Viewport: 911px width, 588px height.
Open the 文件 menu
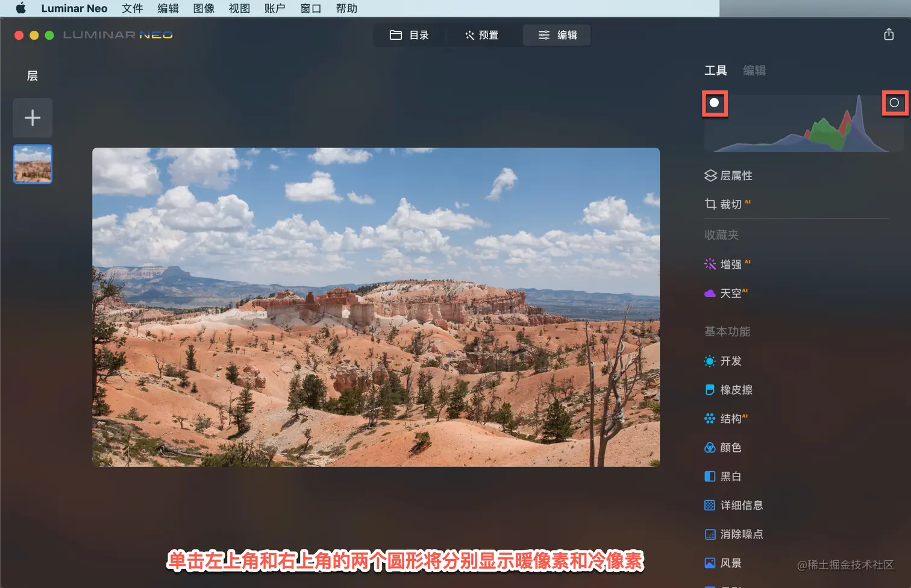point(132,8)
